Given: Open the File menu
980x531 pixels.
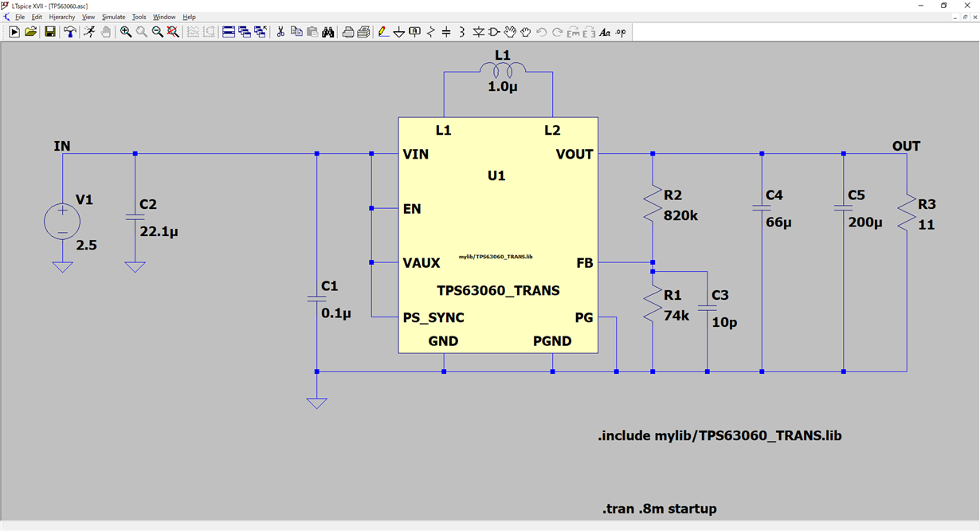Looking at the screenshot, I should [20, 17].
